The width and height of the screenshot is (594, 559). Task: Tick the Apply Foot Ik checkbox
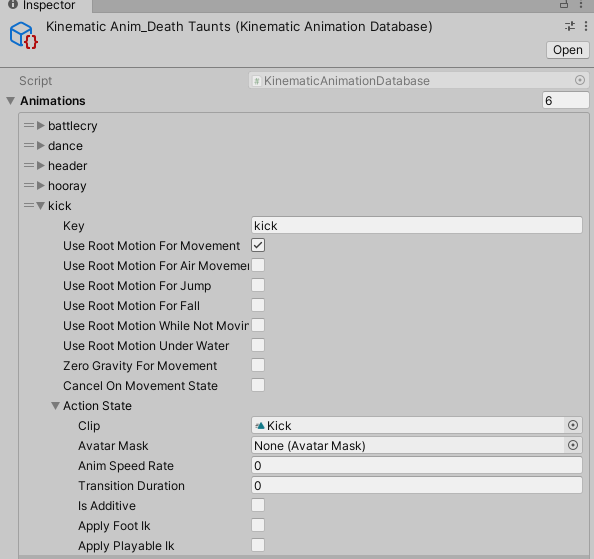coord(258,525)
